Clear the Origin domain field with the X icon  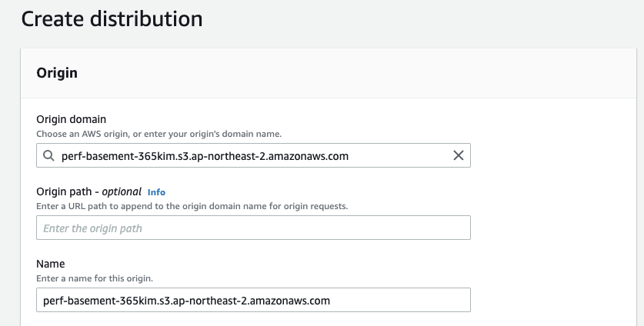coord(458,156)
